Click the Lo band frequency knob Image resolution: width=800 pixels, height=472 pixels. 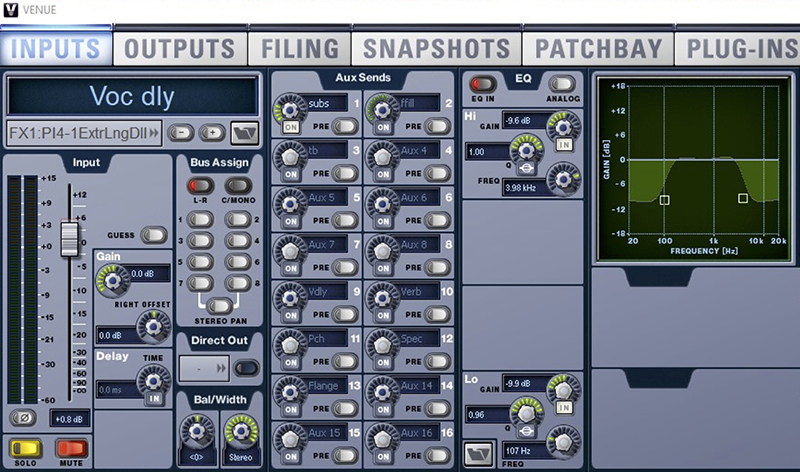coord(563,442)
